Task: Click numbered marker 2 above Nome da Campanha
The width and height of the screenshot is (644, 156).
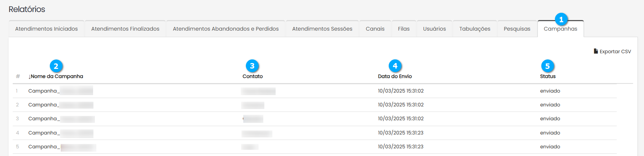Action: click(56, 66)
